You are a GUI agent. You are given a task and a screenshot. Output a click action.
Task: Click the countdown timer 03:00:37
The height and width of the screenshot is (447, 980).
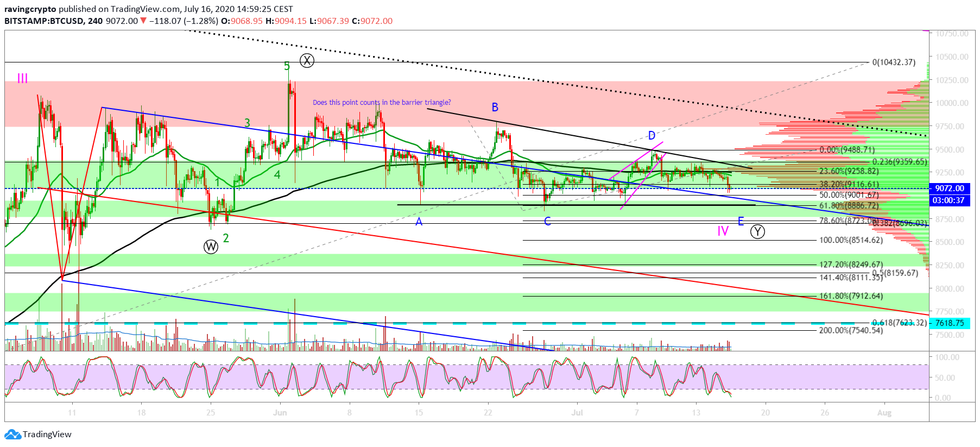coord(949,200)
